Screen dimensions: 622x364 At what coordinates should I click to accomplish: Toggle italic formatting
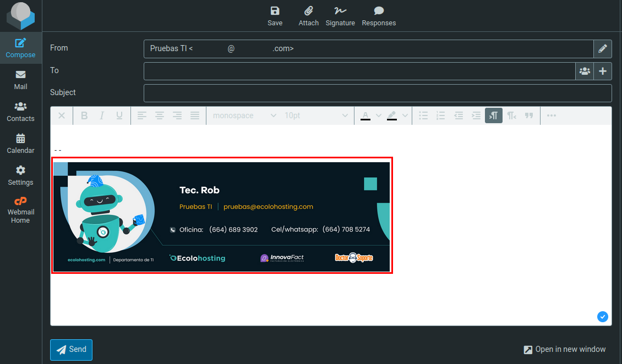point(102,115)
